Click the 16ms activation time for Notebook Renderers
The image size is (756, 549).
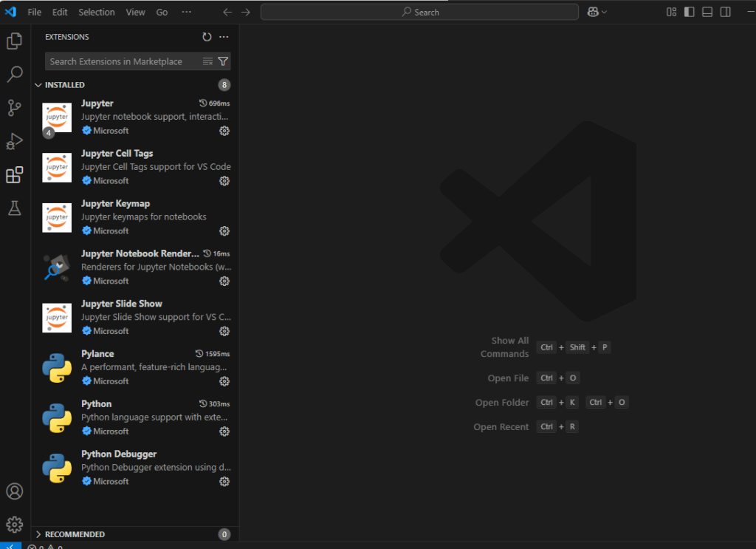point(216,253)
